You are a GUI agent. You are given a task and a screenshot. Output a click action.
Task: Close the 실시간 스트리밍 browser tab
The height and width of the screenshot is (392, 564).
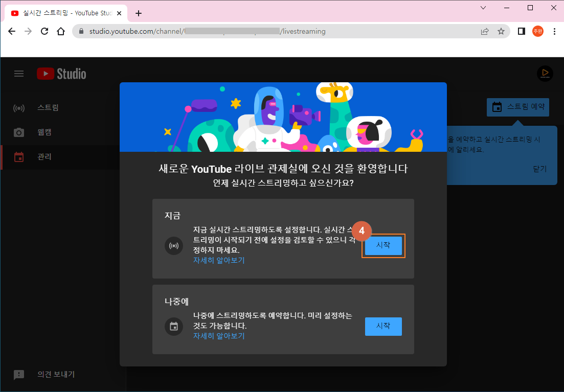click(119, 13)
